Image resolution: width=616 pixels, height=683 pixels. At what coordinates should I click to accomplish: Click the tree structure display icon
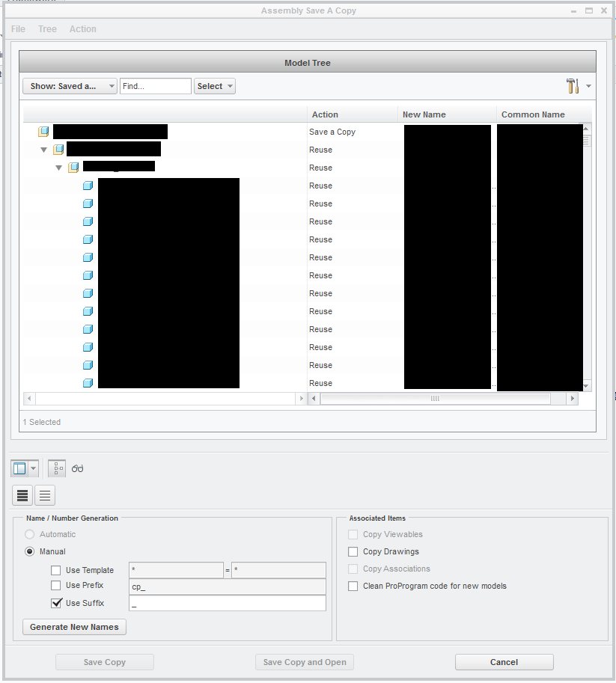[x=56, y=468]
